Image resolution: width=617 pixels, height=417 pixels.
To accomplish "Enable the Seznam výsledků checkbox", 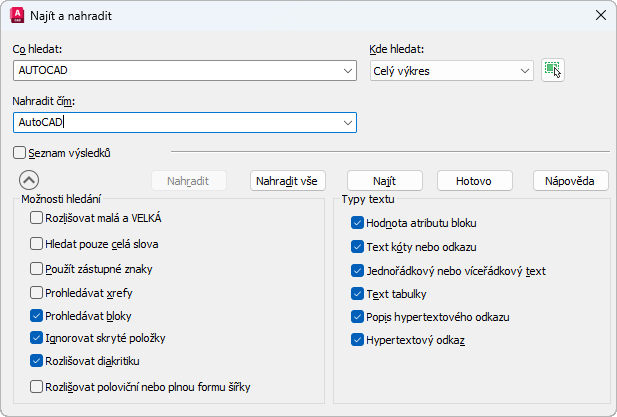I will [x=19, y=153].
